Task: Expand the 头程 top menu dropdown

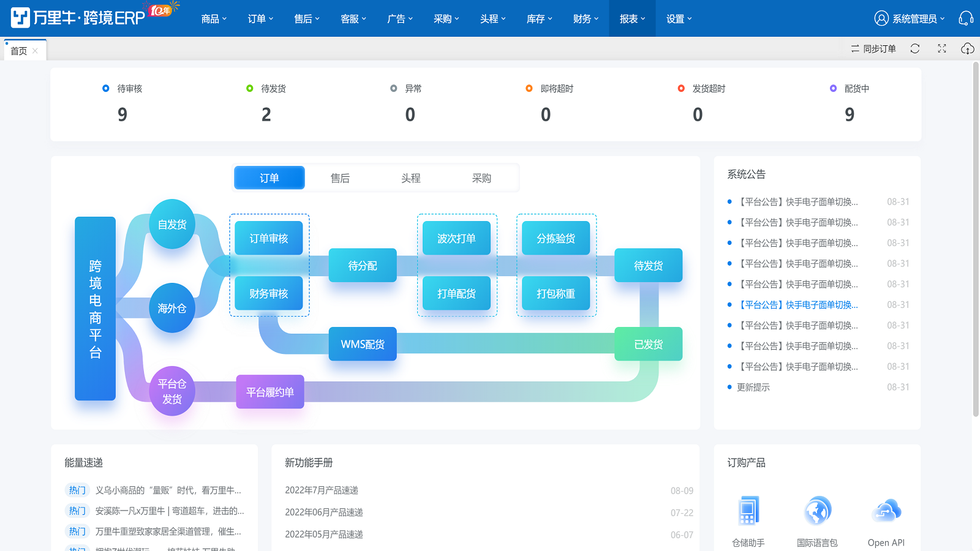Action: (x=493, y=18)
